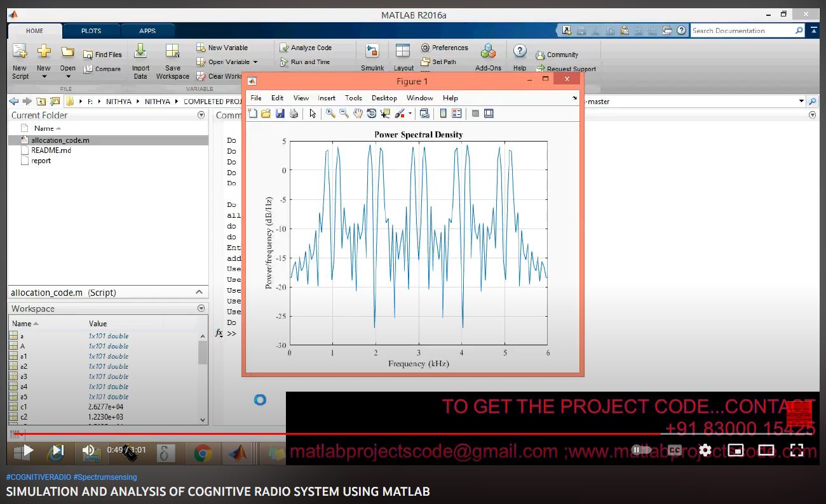Expand the Workspace panel actions menu
826x504 pixels.
point(201,308)
